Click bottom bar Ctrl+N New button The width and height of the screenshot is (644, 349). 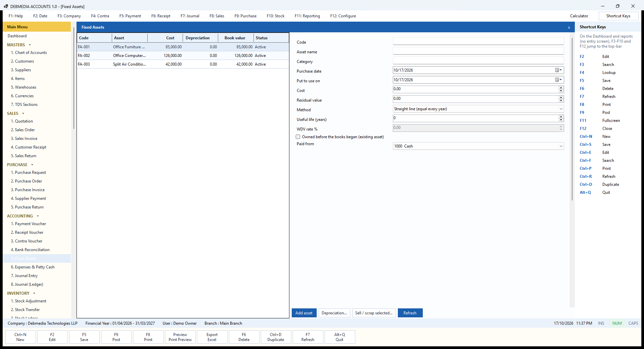[20, 337]
